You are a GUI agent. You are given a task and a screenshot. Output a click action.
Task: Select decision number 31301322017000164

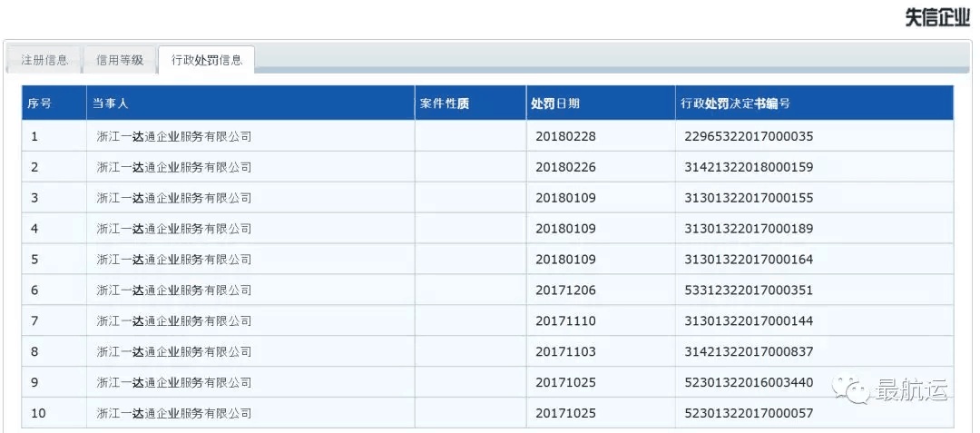pyautogui.click(x=749, y=260)
